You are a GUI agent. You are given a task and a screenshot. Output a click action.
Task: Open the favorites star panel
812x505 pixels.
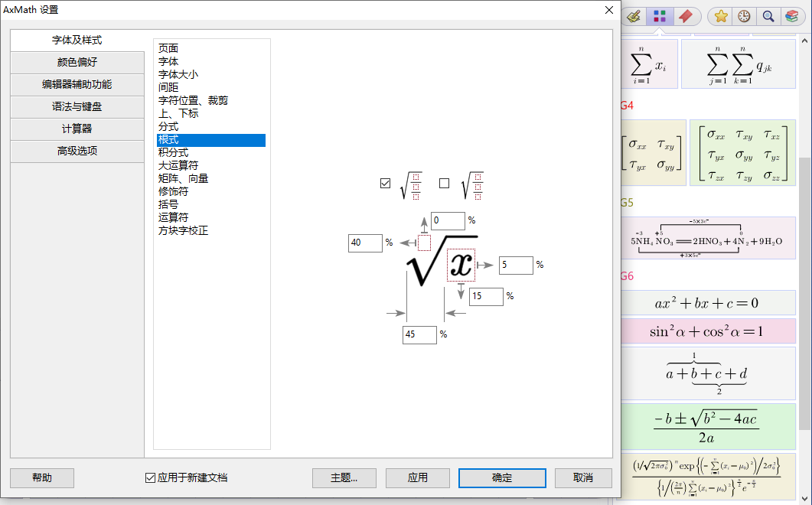coord(719,15)
